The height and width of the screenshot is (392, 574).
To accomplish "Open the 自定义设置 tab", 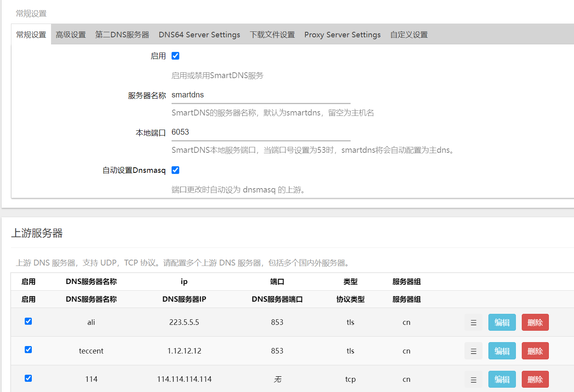I will click(x=409, y=35).
